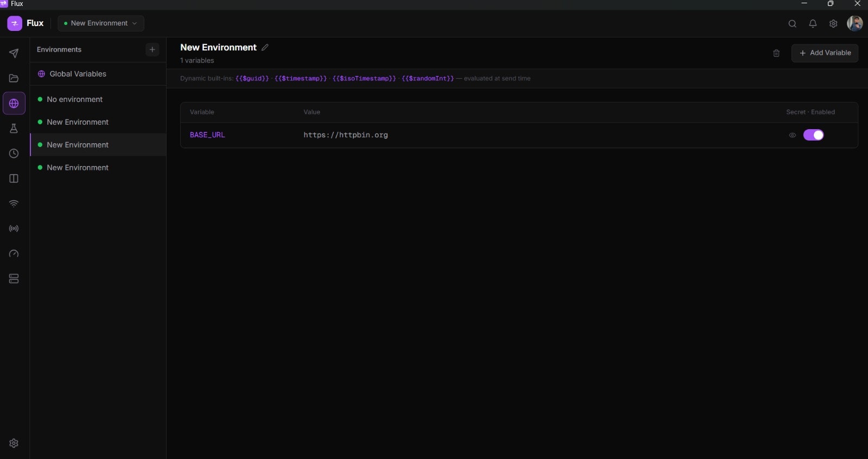Click the BASE_URL variable name cell

pos(207,135)
